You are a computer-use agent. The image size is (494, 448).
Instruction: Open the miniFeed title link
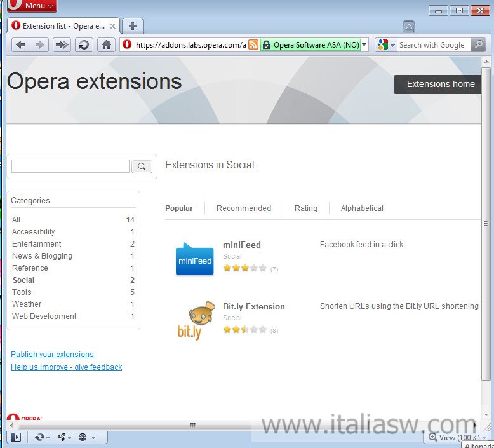point(242,245)
